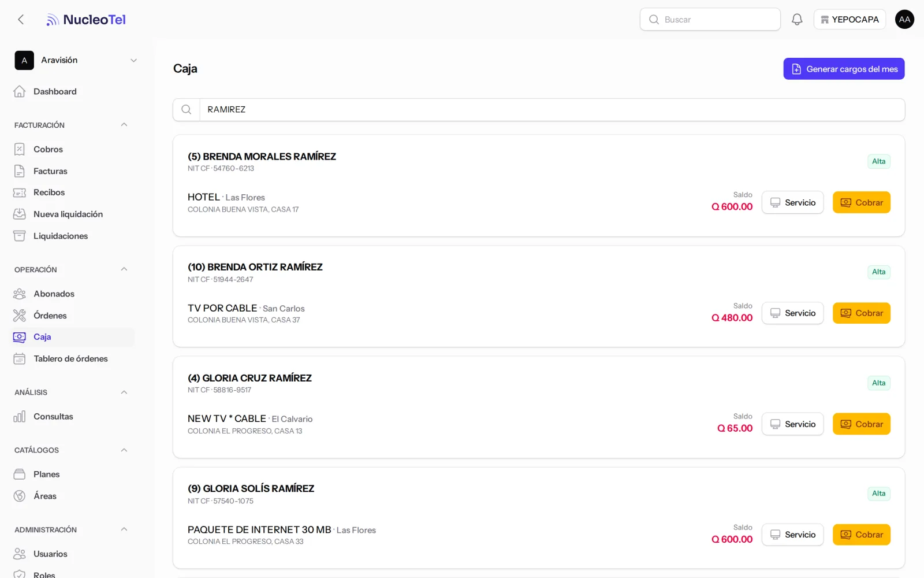Click the Recibos ticket icon
The height and width of the screenshot is (578, 924).
20,192
